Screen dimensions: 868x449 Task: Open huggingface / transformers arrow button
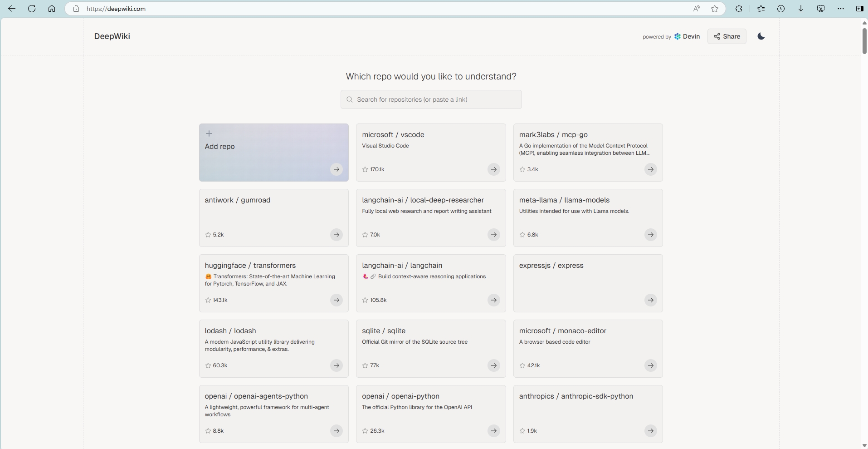click(x=336, y=300)
